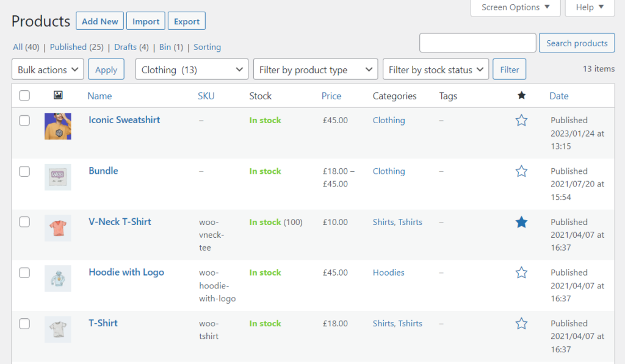
Task: Open the Bulk actions dropdown
Action: click(47, 69)
